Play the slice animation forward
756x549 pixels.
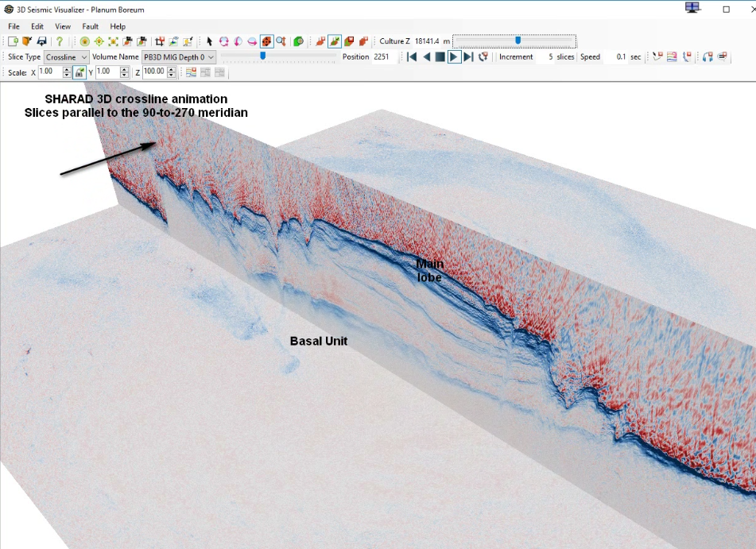coord(454,57)
